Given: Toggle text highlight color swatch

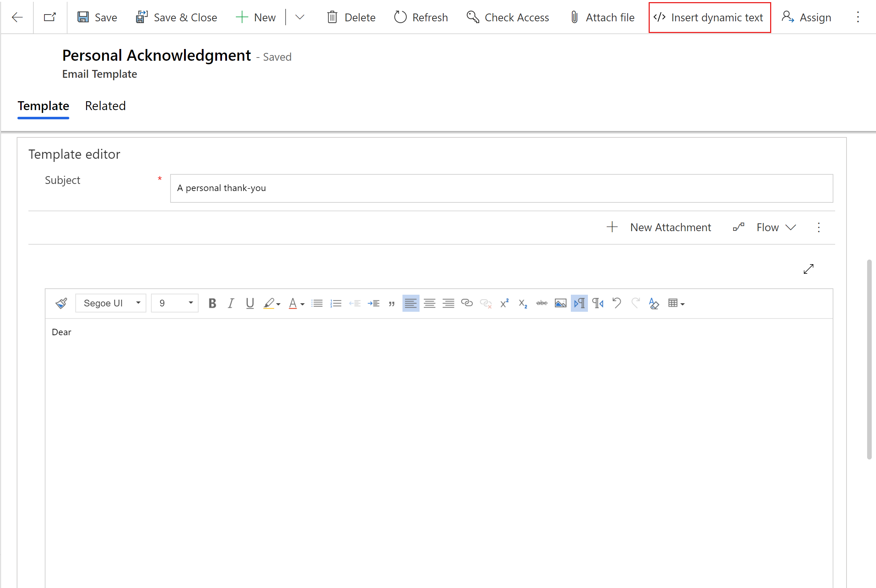Looking at the screenshot, I should click(x=269, y=303).
